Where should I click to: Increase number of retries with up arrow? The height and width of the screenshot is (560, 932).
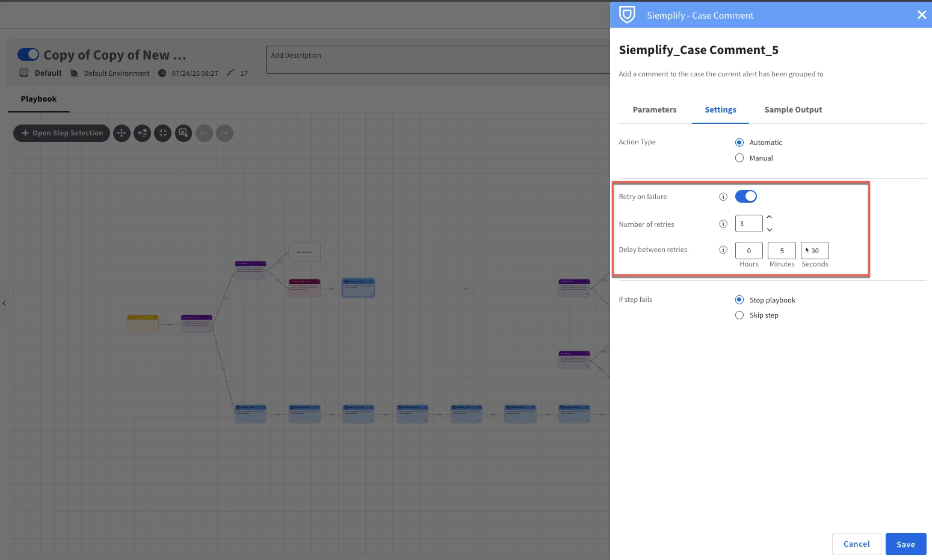tap(769, 217)
